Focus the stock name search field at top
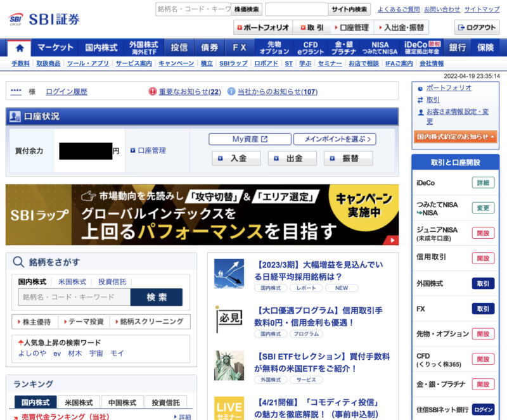 (193, 10)
